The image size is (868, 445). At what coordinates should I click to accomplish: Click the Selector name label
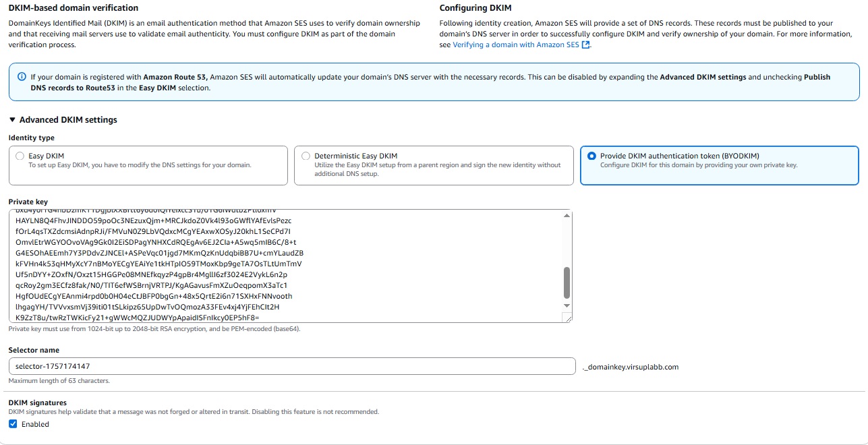[x=34, y=350]
